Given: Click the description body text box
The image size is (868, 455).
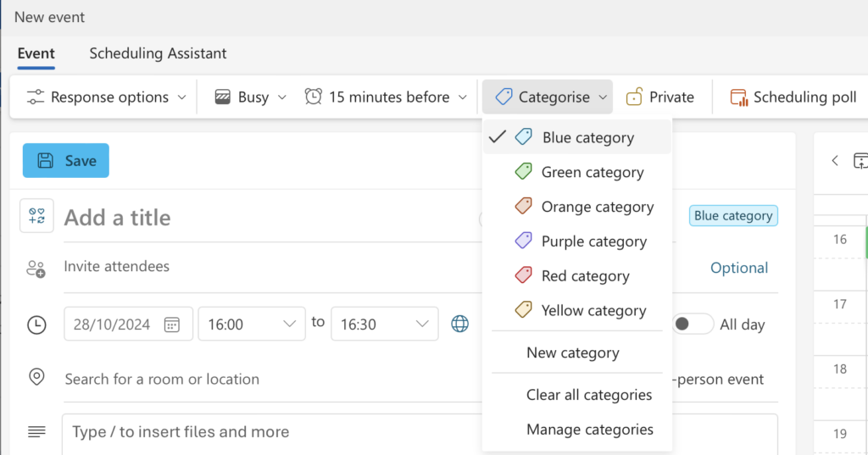Looking at the screenshot, I should (x=420, y=434).
